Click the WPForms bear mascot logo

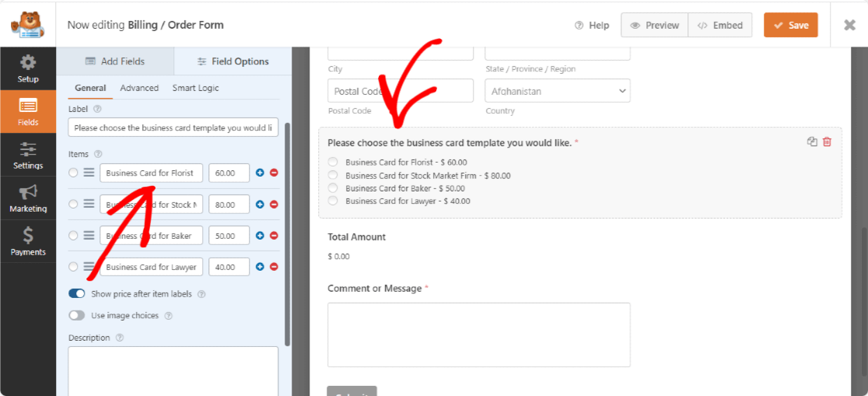click(x=27, y=24)
